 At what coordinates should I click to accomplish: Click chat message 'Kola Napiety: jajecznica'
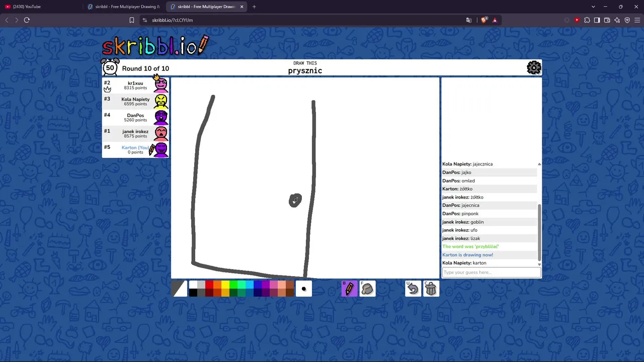[x=467, y=164]
